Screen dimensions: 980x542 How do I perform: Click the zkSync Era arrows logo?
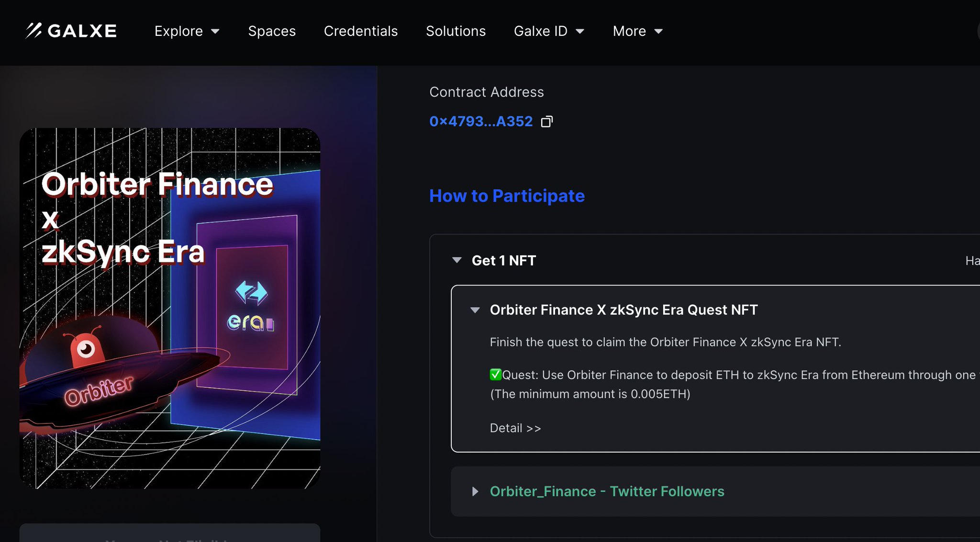(251, 292)
